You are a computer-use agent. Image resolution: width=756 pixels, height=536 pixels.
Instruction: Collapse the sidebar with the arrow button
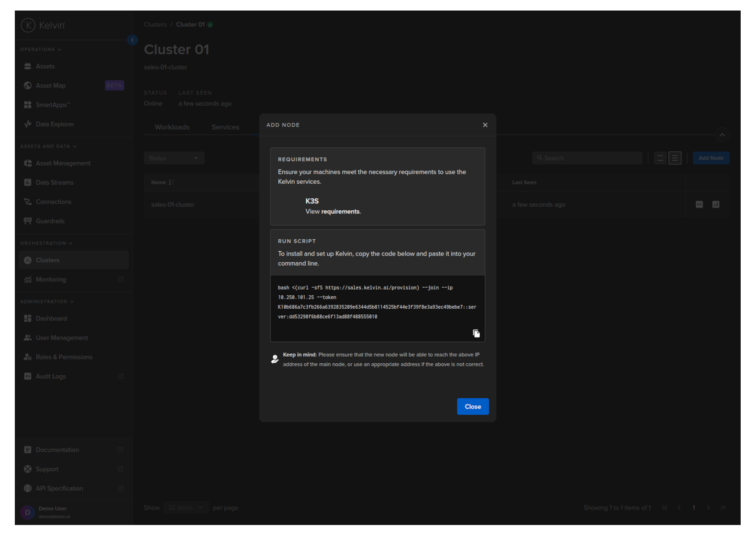133,40
